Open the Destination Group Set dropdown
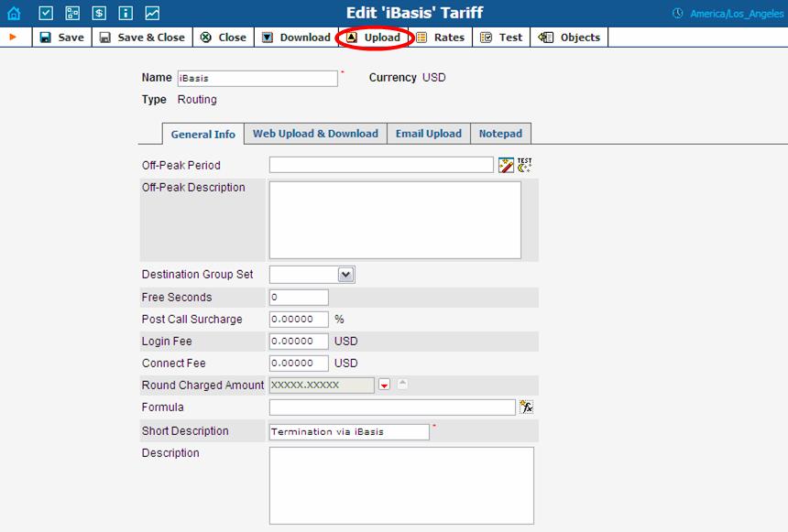 tap(312, 275)
